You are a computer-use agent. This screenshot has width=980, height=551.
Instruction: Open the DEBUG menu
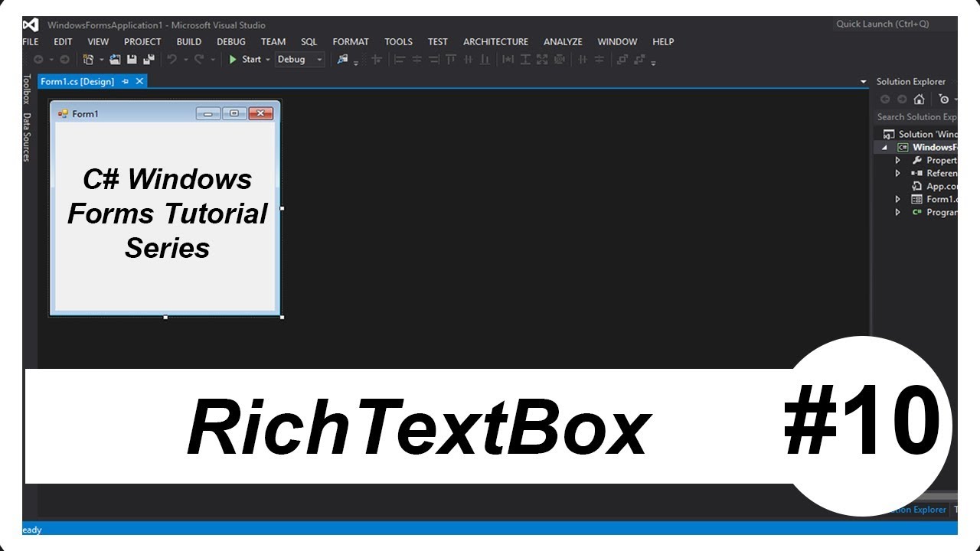coord(231,42)
